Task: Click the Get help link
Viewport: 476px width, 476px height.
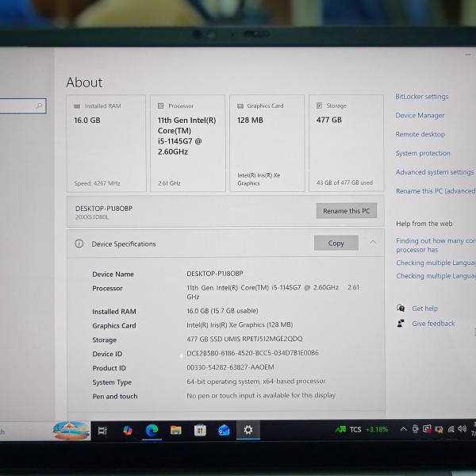Action: [424, 309]
